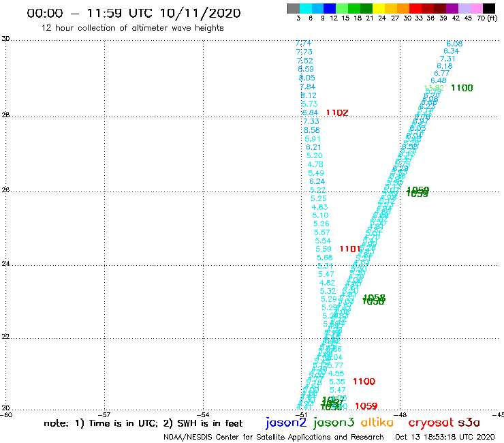504x443 pixels.
Task: Select the 6.34 wave height value
Action: click(452, 51)
